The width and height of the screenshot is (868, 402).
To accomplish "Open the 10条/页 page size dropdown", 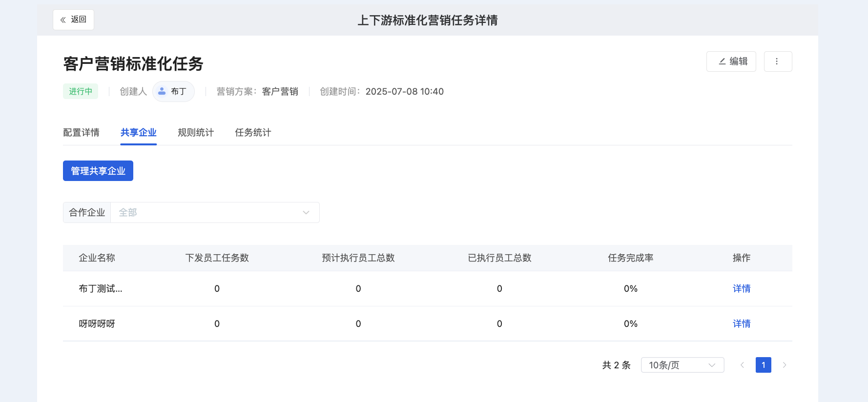I will pyautogui.click(x=682, y=365).
